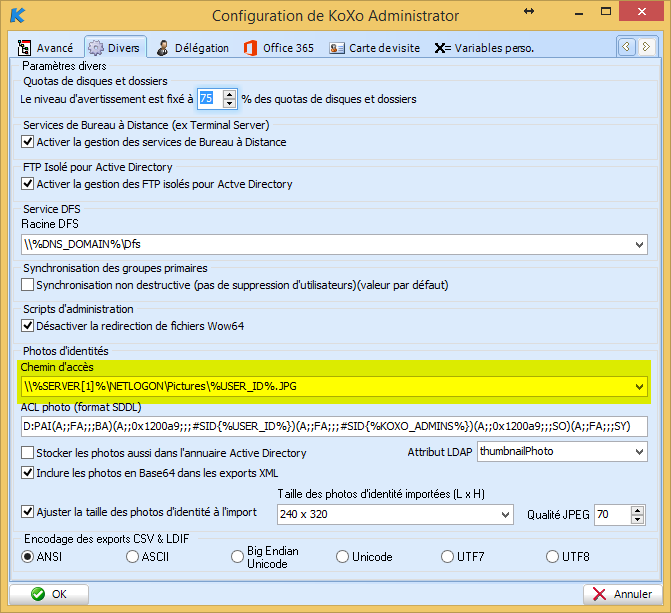This screenshot has height=613, width=671.
Task: Click the KoXo K logo icon
Action: tap(18, 15)
